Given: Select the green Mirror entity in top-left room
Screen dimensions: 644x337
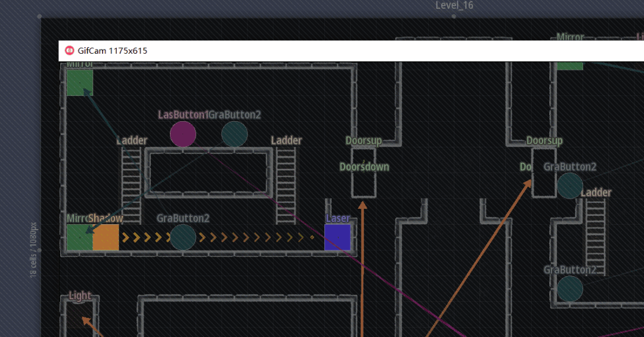Looking at the screenshot, I should coord(79,82).
